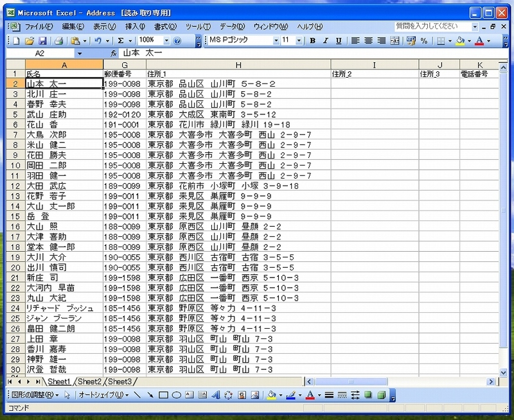The image size is (514, 420).
Task: Open the データ(D) menu
Action: click(x=232, y=26)
